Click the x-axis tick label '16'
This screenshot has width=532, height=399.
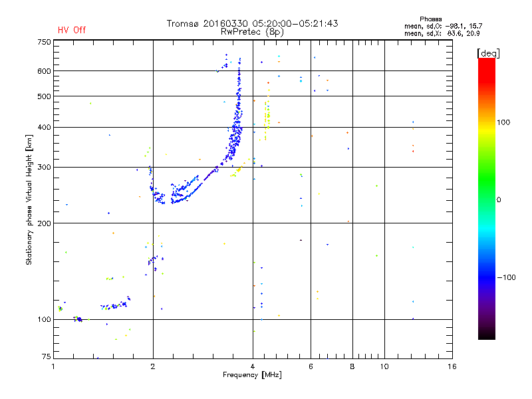[x=452, y=367]
